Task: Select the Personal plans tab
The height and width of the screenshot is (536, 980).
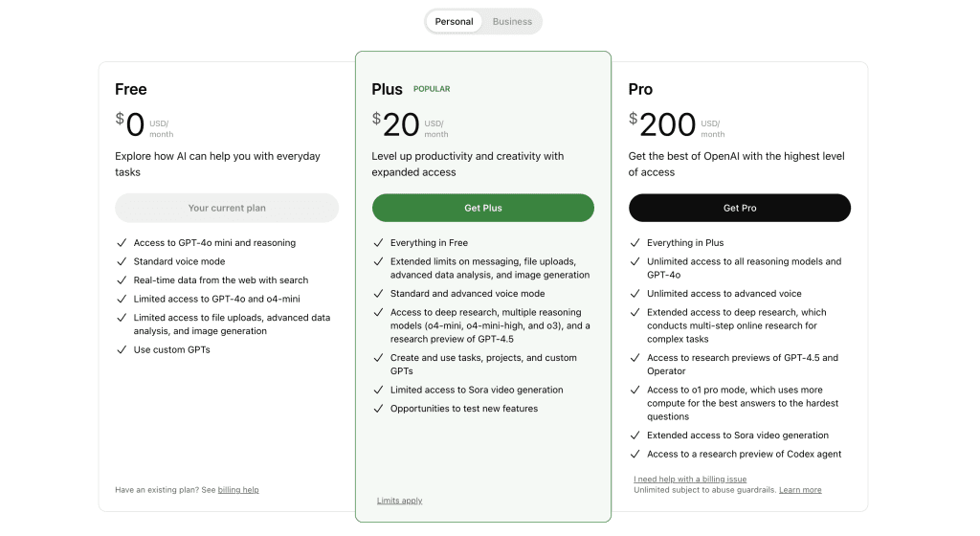Action: click(x=454, y=21)
